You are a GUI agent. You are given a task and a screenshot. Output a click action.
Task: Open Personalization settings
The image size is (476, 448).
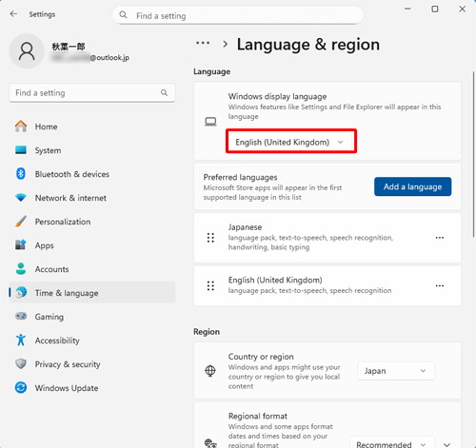pos(92,222)
